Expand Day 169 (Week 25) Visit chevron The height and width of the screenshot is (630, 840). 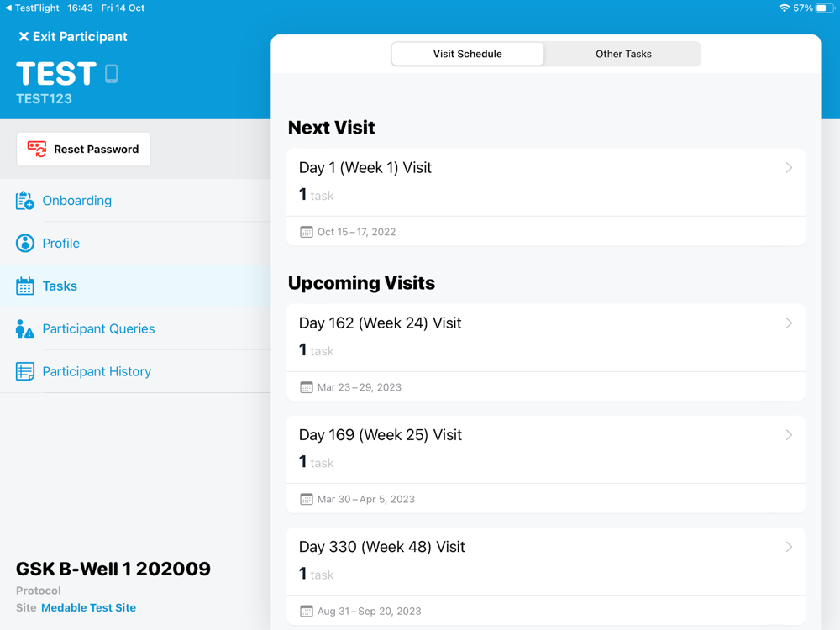click(x=789, y=435)
